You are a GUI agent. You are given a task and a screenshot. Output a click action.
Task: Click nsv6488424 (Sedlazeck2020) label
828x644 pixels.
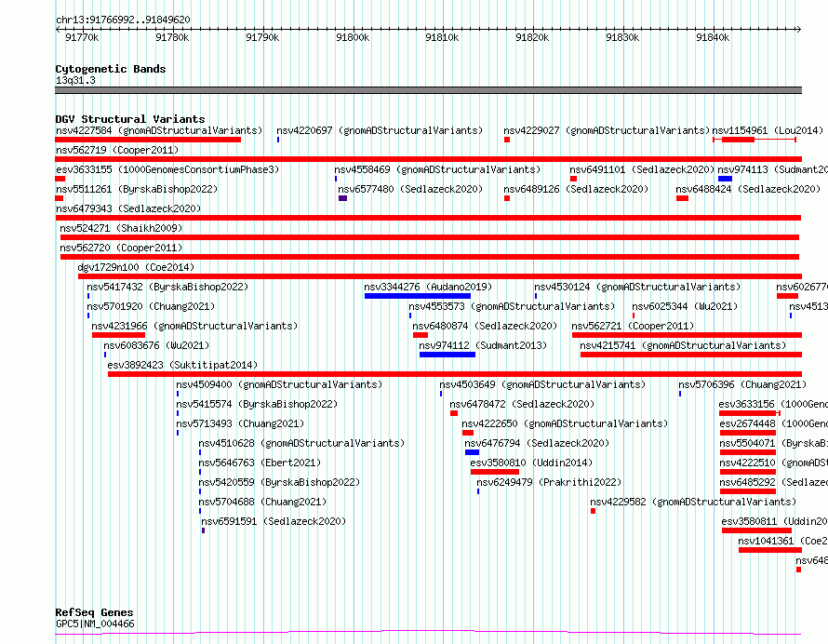point(748,189)
